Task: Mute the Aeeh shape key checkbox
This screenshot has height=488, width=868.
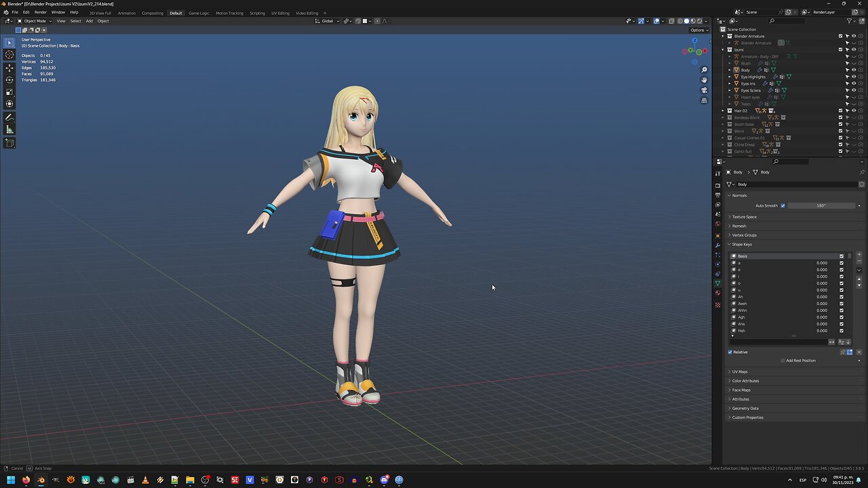Action: pyautogui.click(x=842, y=304)
